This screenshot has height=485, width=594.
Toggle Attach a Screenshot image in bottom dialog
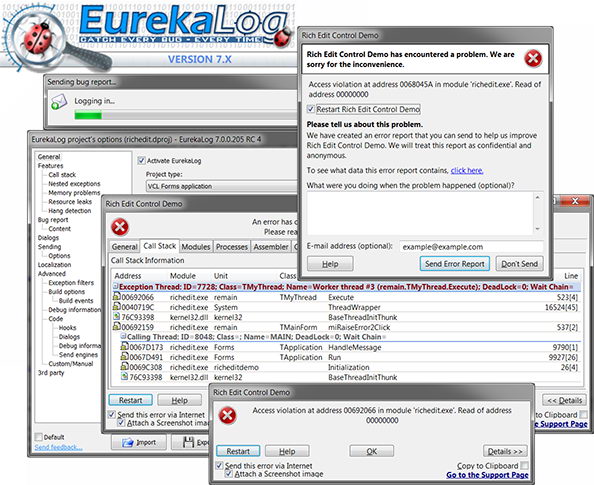coord(228,474)
